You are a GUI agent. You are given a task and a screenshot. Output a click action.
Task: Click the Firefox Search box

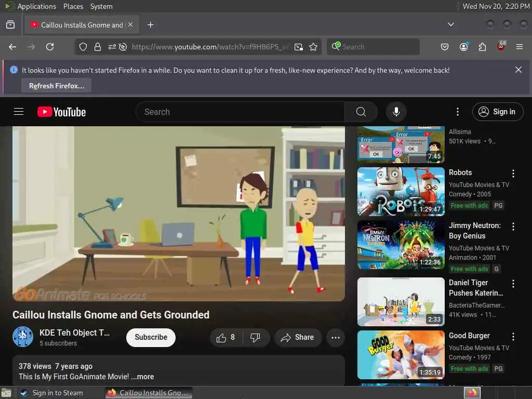point(373,47)
